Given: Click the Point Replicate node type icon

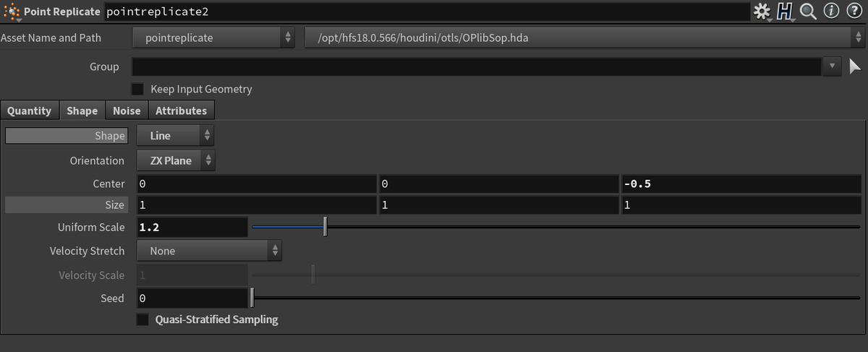Looking at the screenshot, I should click(12, 12).
